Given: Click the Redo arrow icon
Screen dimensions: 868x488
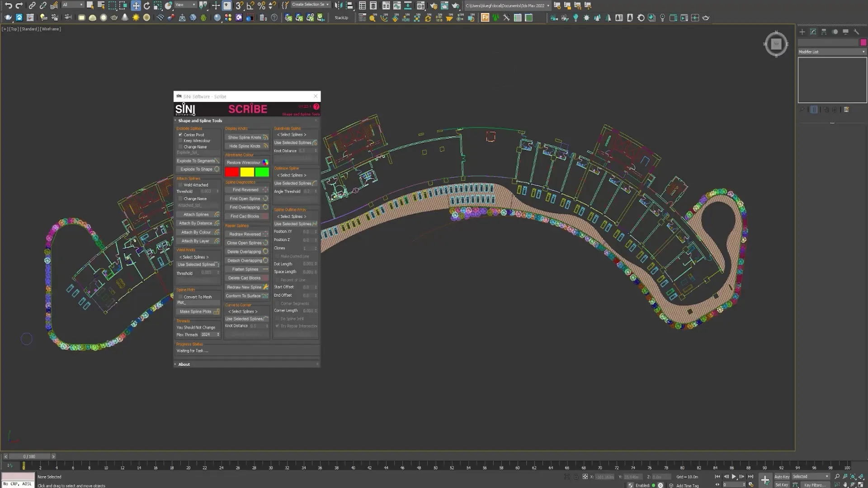Looking at the screenshot, I should coord(19,5).
